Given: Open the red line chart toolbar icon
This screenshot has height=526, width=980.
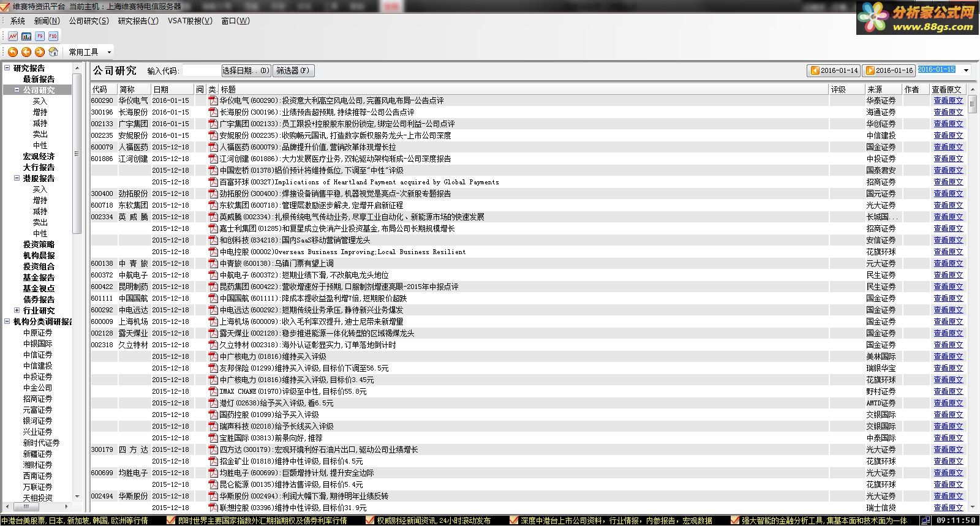Looking at the screenshot, I should pyautogui.click(x=13, y=36).
